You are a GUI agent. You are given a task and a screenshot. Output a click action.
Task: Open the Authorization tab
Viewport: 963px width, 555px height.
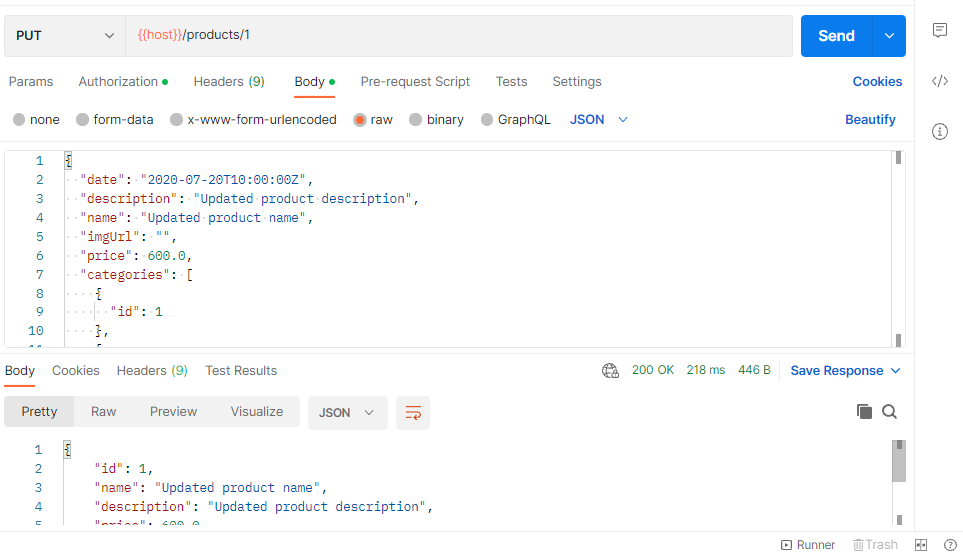click(x=123, y=82)
